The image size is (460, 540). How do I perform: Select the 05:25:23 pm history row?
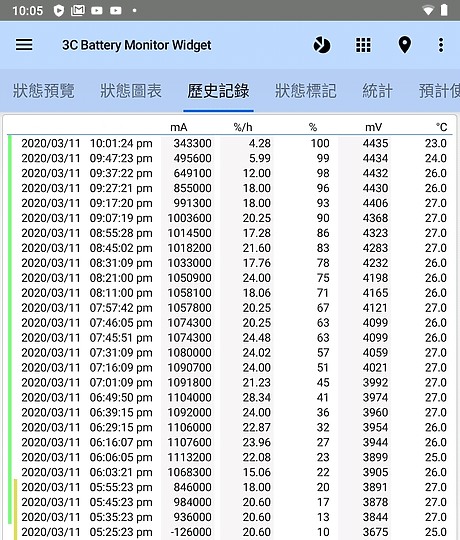tap(230, 532)
